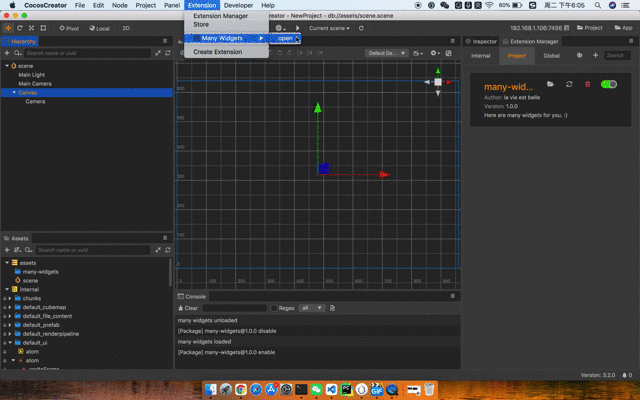Click the App folder button in toolbar
Image resolution: width=640 pixels, height=400 pixels.
[x=623, y=28]
